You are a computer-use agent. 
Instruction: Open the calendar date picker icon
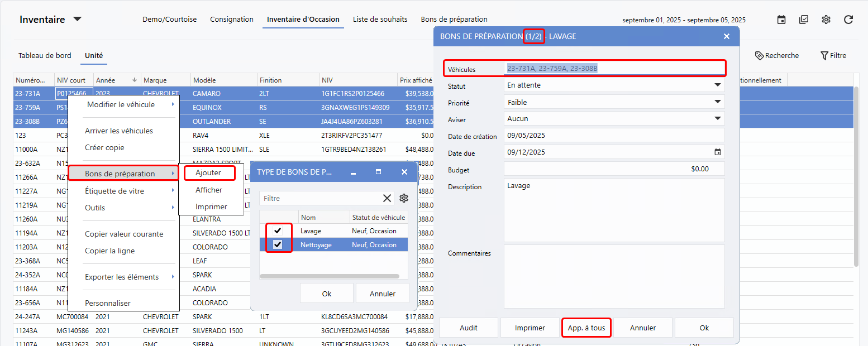point(781,20)
